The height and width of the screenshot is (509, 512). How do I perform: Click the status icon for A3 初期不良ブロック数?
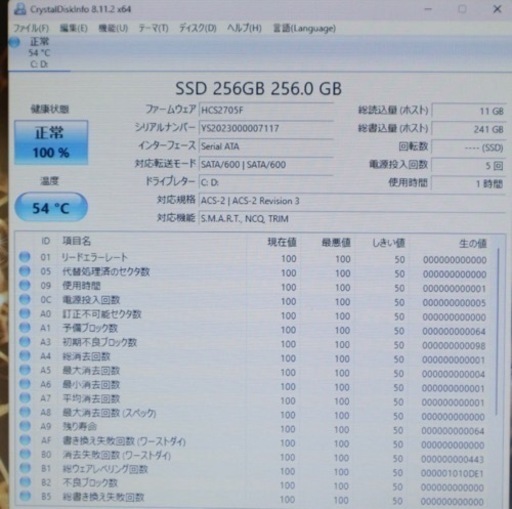coord(25,342)
